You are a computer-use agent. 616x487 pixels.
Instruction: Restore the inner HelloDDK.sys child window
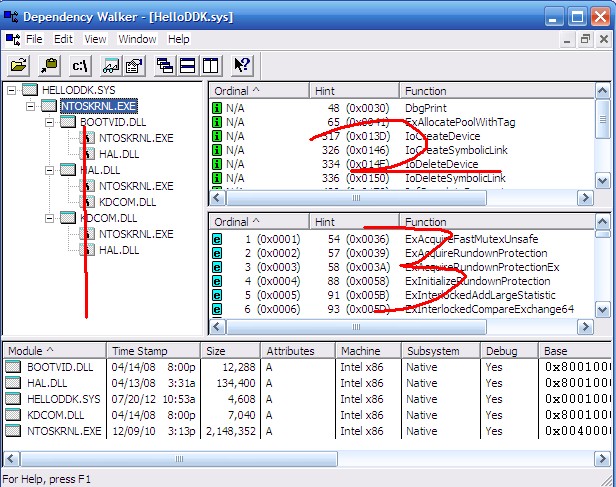pos(585,39)
